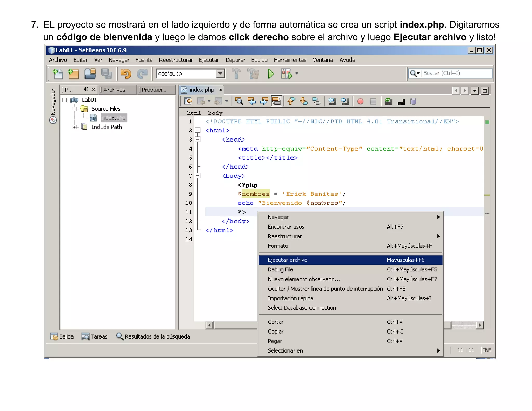Screen dimensions: 532x411
Task: Open the default configuration combo box
Action: tap(191, 74)
